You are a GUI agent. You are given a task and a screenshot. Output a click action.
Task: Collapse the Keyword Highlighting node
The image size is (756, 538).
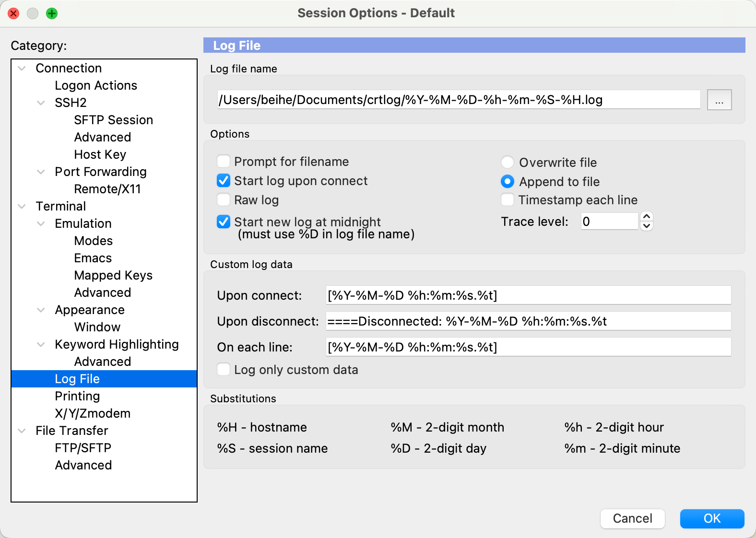point(41,345)
